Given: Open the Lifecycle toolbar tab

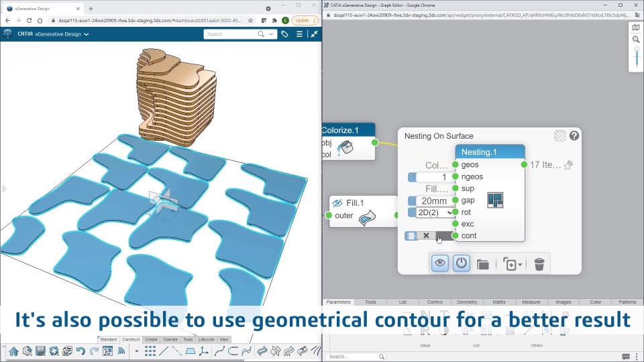Looking at the screenshot, I should [206, 339].
